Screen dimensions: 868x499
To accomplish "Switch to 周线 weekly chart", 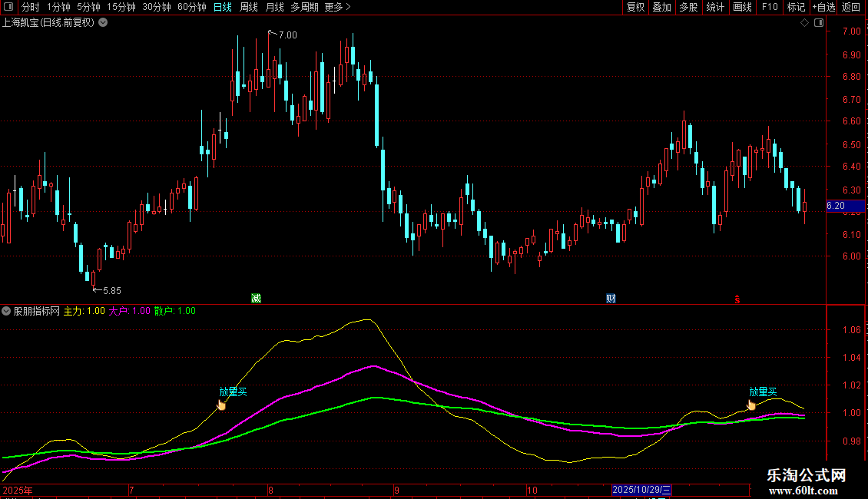I will [249, 7].
